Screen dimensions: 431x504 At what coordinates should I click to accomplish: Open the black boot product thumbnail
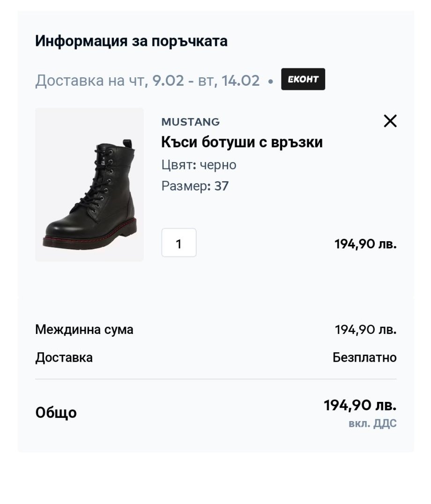(89, 185)
